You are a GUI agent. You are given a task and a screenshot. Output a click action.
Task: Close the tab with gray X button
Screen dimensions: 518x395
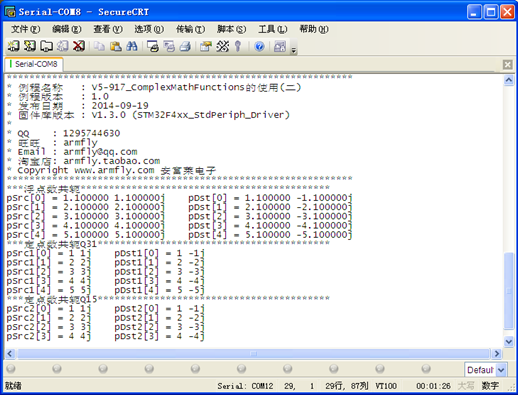tap(507, 64)
